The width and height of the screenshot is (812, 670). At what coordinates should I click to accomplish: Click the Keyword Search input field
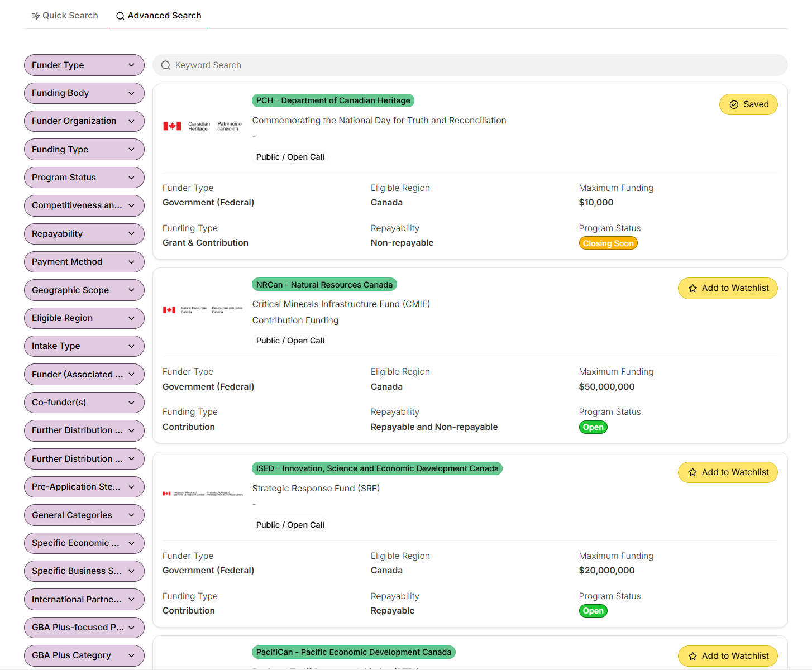point(470,65)
